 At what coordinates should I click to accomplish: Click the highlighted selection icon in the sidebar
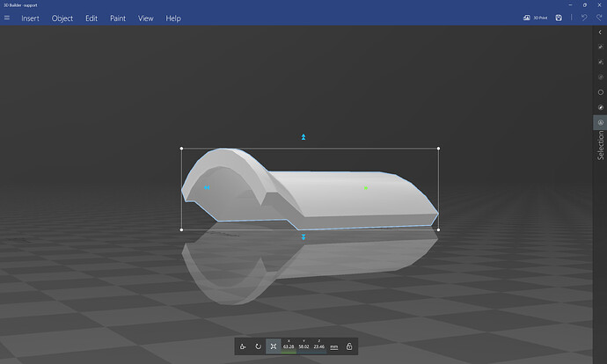[601, 122]
